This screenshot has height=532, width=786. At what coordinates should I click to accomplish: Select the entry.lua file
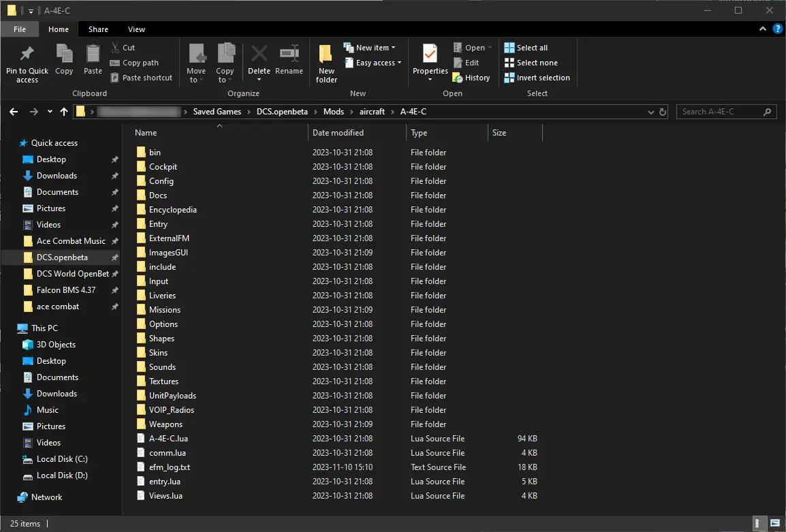coord(164,482)
